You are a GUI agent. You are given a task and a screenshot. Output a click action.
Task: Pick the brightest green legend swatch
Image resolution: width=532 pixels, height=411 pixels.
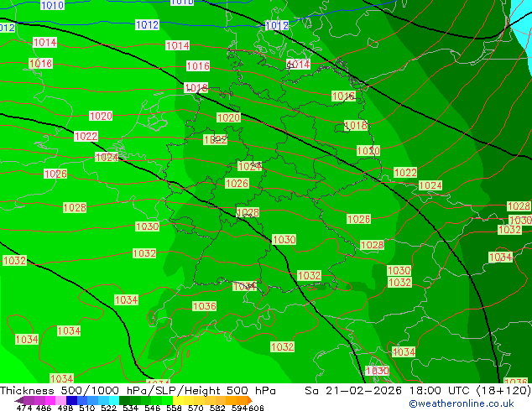pyautogui.click(x=167, y=400)
